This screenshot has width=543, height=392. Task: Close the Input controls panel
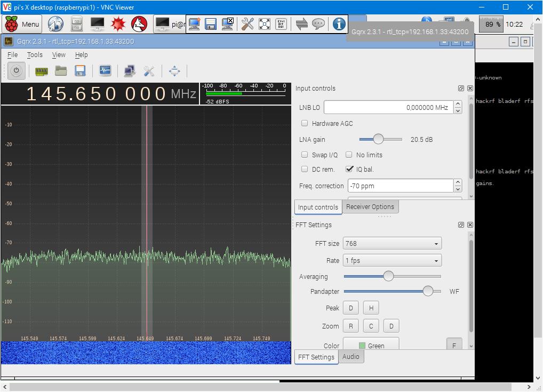[x=470, y=89]
